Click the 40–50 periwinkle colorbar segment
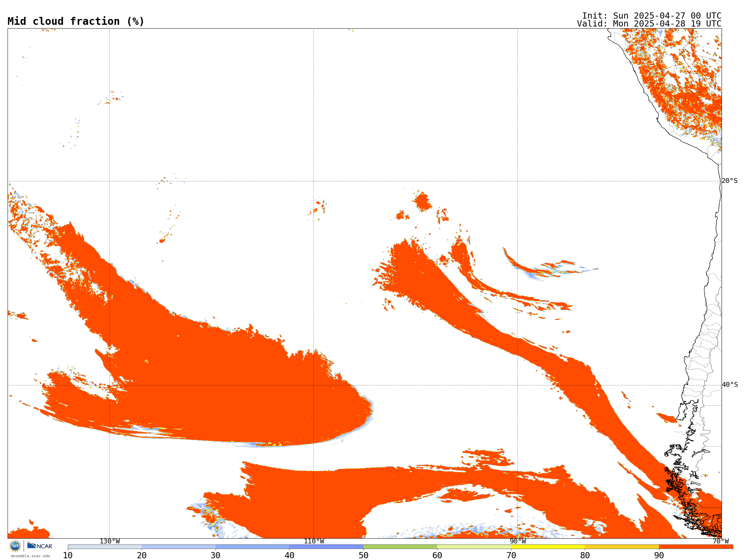This screenshot has width=744, height=560. coord(326,547)
